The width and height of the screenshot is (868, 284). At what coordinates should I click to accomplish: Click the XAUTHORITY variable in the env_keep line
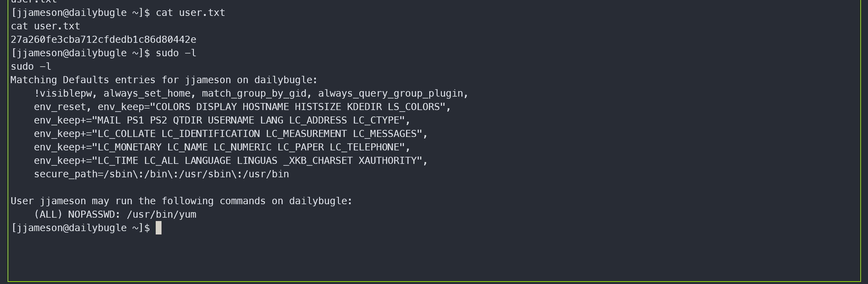pyautogui.click(x=387, y=160)
